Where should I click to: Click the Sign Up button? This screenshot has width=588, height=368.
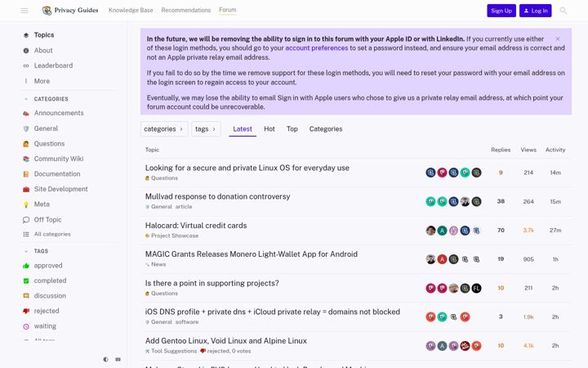501,11
